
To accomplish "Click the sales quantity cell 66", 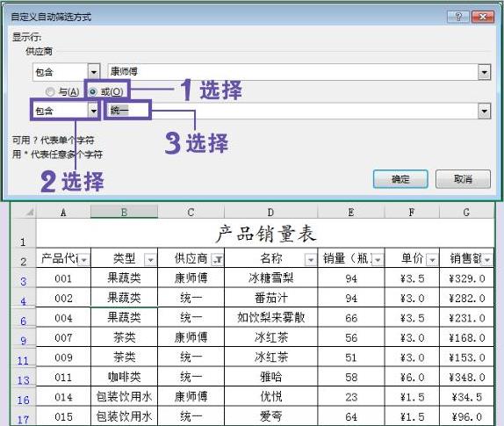I will click(351, 318).
